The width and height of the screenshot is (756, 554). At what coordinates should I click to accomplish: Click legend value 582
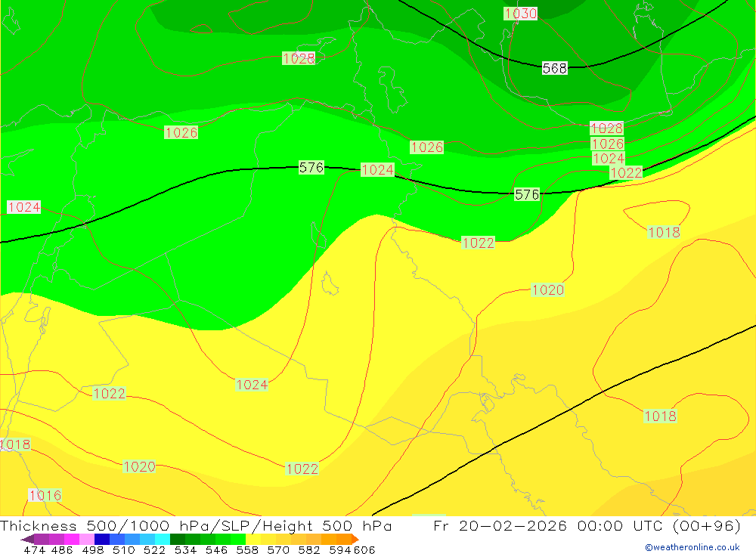coord(309,549)
